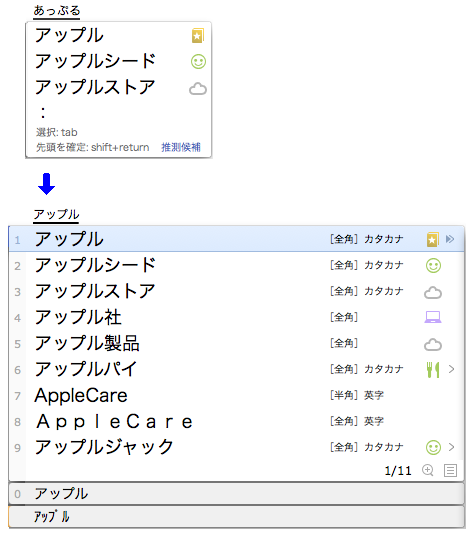Click the list view icon beside 1/11
Image resolution: width=475 pixels, height=540 pixels.
(x=450, y=470)
